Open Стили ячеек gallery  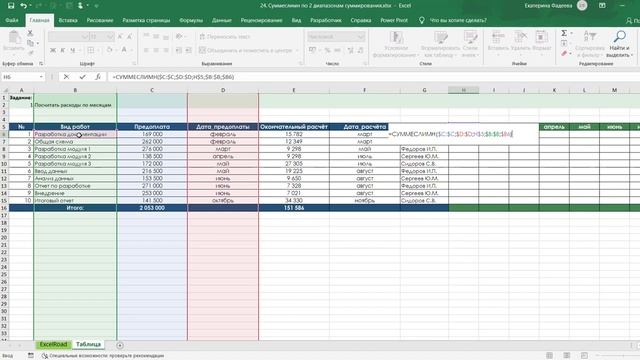[470, 44]
